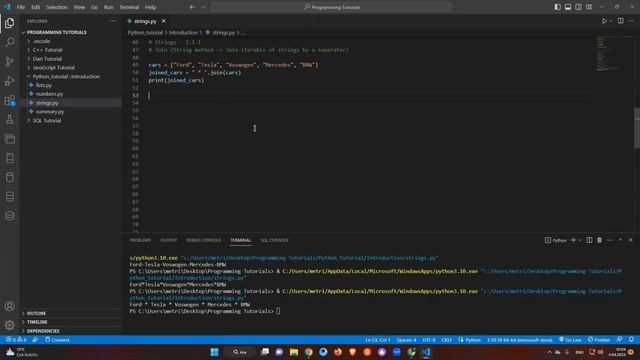
Task: Open new terminal launch profile dropdown
Action: (580, 240)
